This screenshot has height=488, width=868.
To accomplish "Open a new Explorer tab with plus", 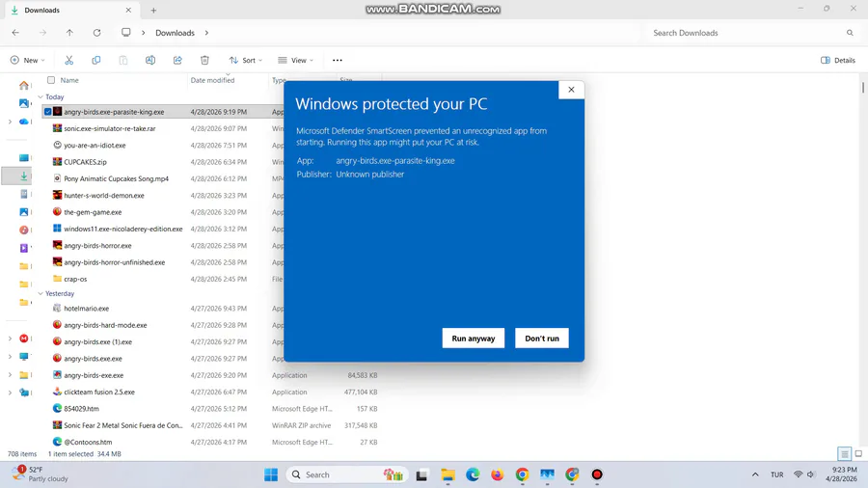I will click(x=153, y=10).
